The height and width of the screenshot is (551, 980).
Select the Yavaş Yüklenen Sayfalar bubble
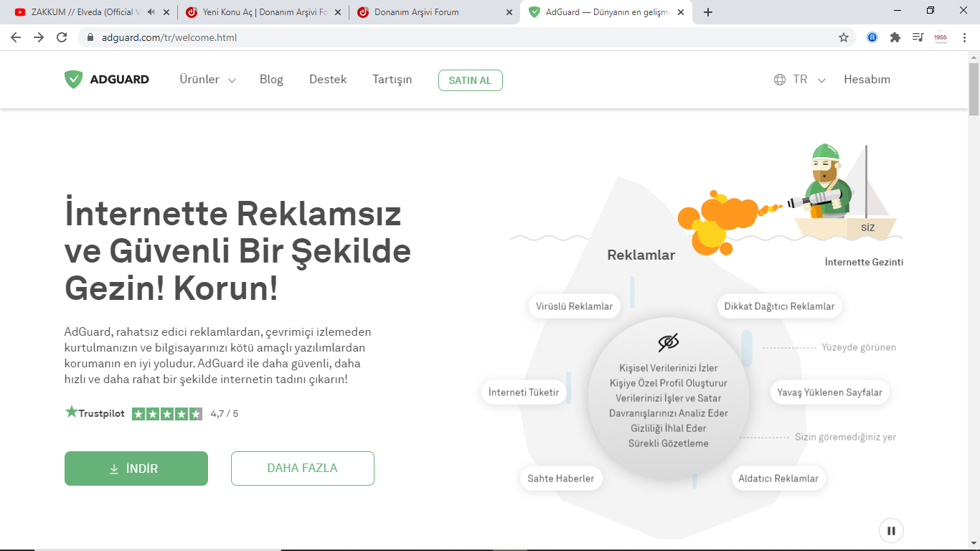coord(830,392)
